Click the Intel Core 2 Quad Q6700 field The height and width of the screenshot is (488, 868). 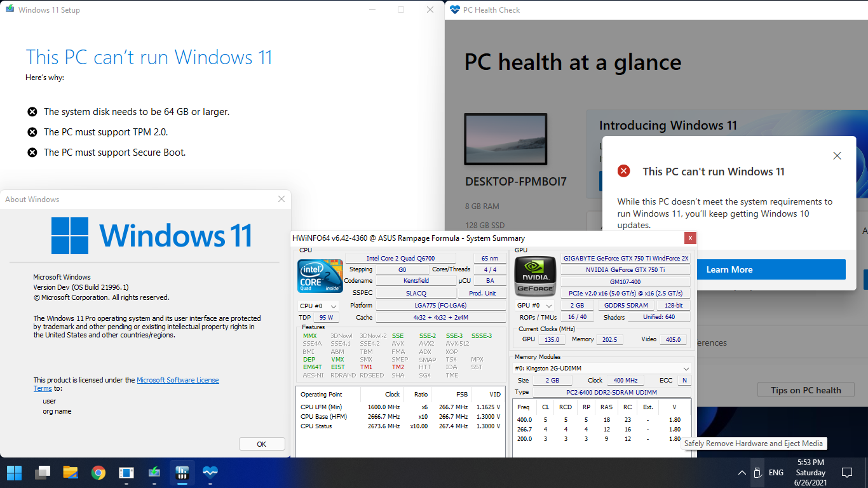(x=400, y=259)
